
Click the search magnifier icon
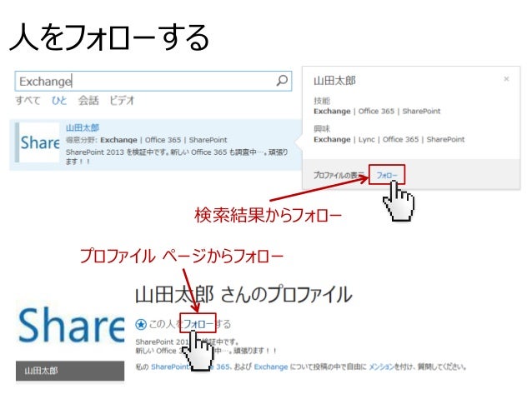tap(282, 81)
